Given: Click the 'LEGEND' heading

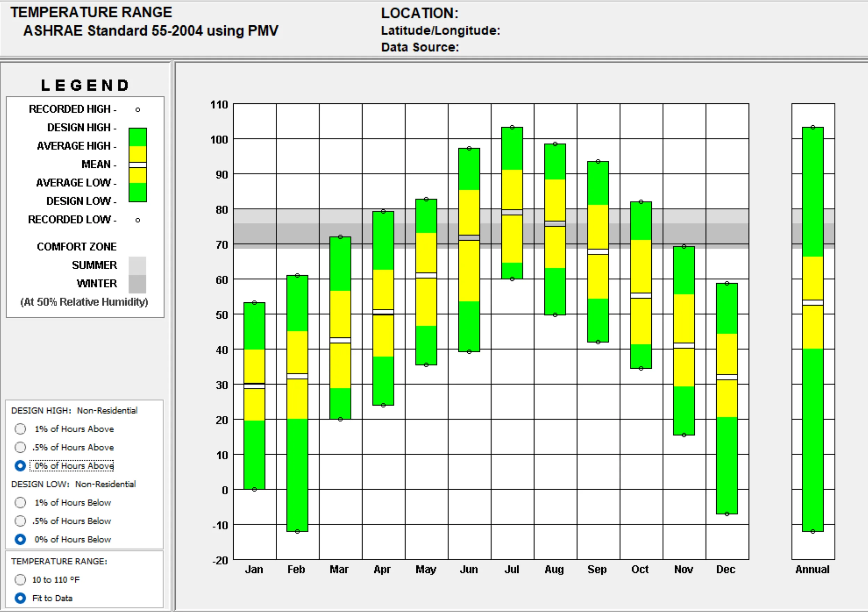Looking at the screenshot, I should [x=85, y=85].
